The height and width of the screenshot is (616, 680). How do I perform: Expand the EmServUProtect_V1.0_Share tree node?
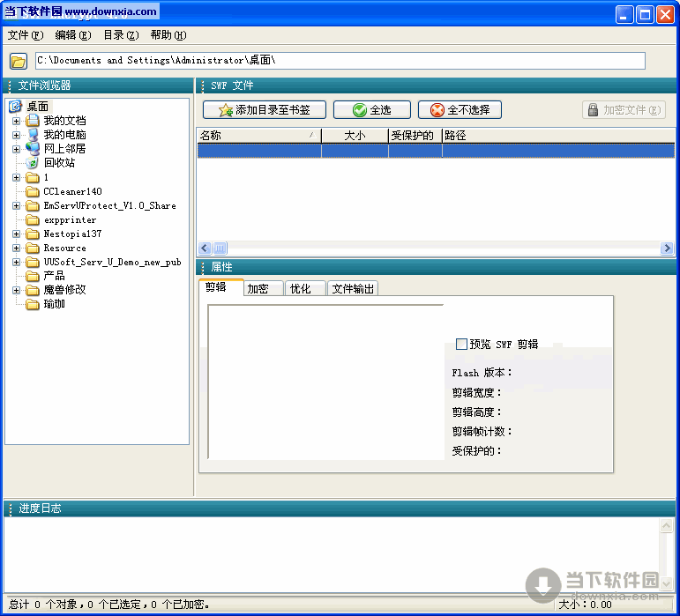tap(16, 206)
